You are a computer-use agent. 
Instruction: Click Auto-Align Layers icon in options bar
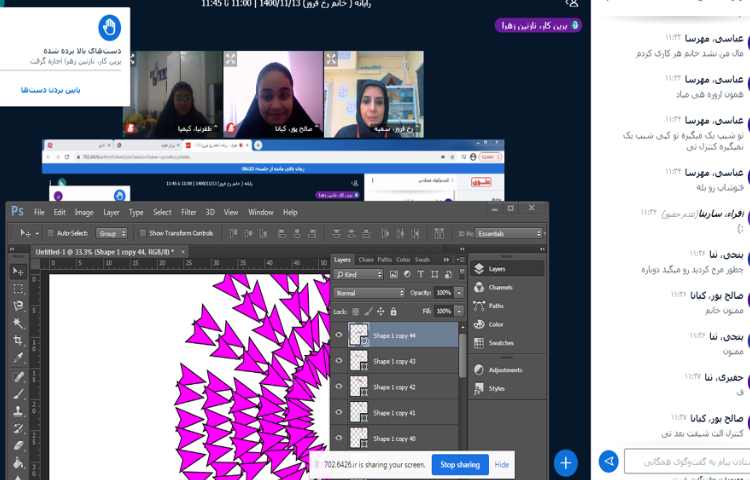tap(439, 233)
